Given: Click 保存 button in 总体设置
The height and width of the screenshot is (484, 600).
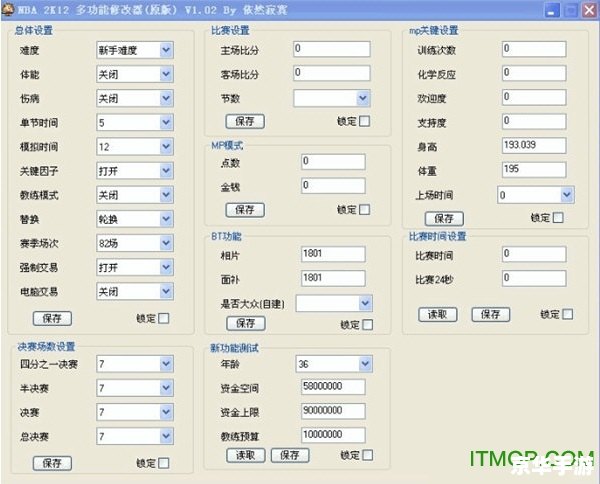Looking at the screenshot, I should click(52, 318).
